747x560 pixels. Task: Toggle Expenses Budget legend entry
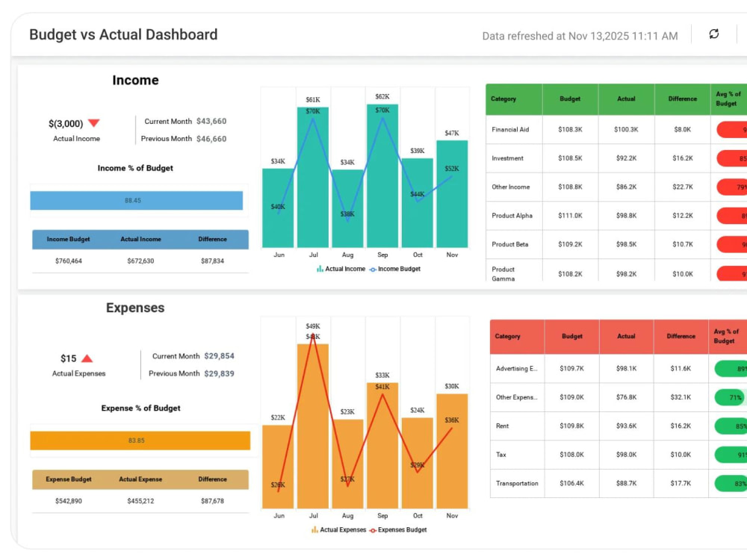(x=398, y=529)
